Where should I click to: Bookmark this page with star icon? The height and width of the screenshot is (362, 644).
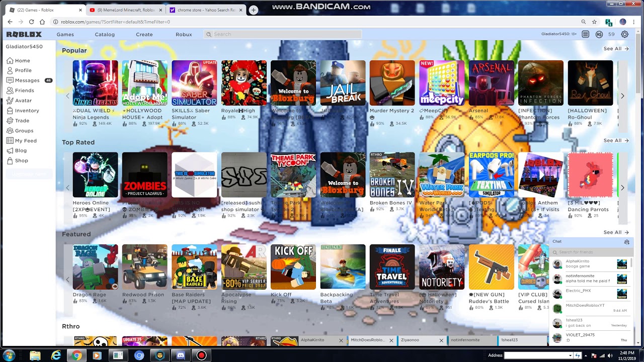594,22
